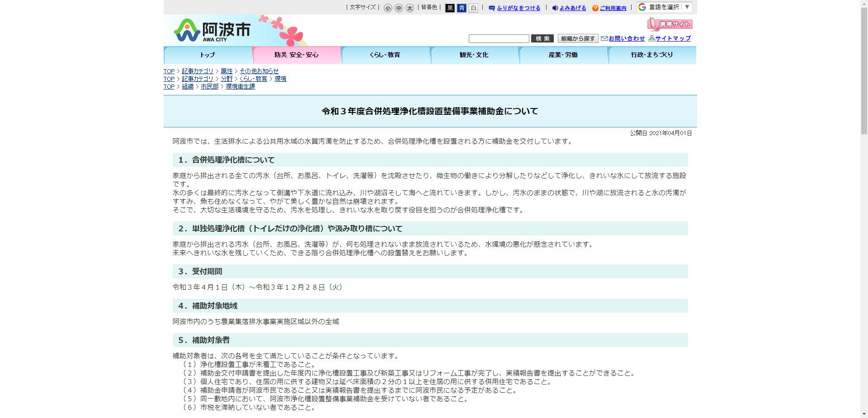Click the Google logo next to 言語を選択
Image resolution: width=868 pixels, height=418 pixels.
641,7
